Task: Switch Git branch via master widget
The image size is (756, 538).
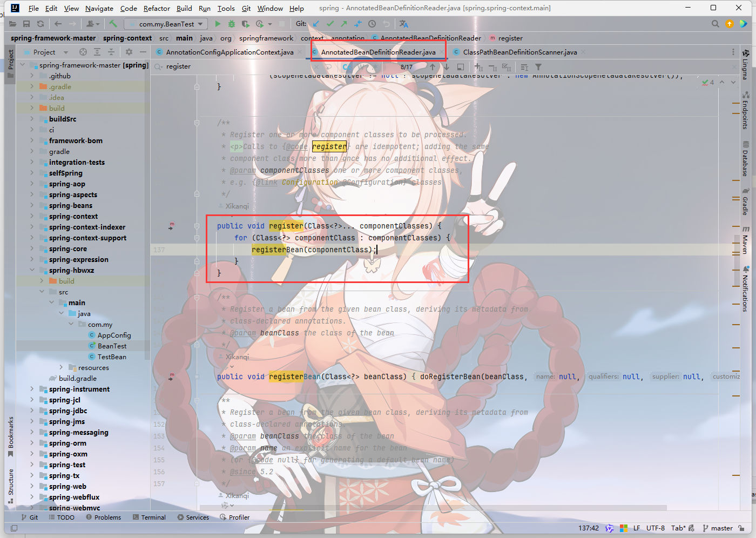Action: (x=718, y=528)
